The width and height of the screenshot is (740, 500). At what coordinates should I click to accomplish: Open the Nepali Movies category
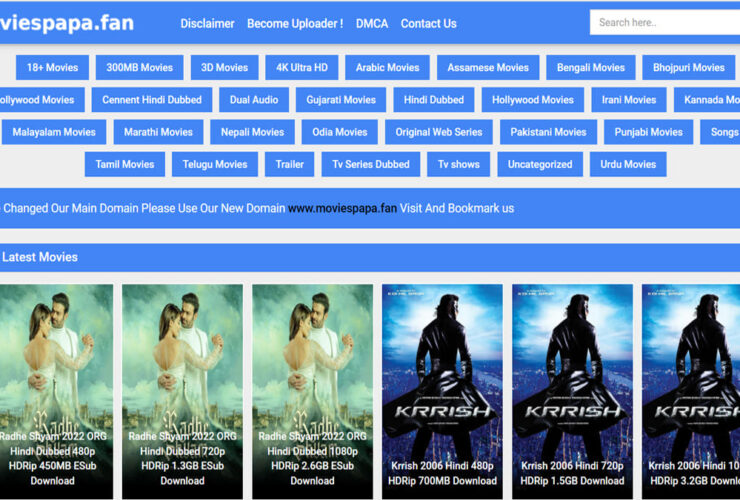pyautogui.click(x=252, y=132)
